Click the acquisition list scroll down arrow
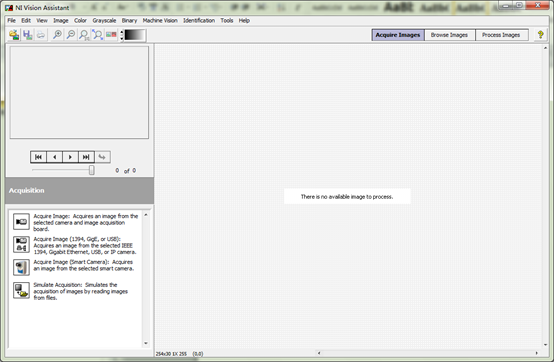554x362 pixels. pyautogui.click(x=146, y=343)
